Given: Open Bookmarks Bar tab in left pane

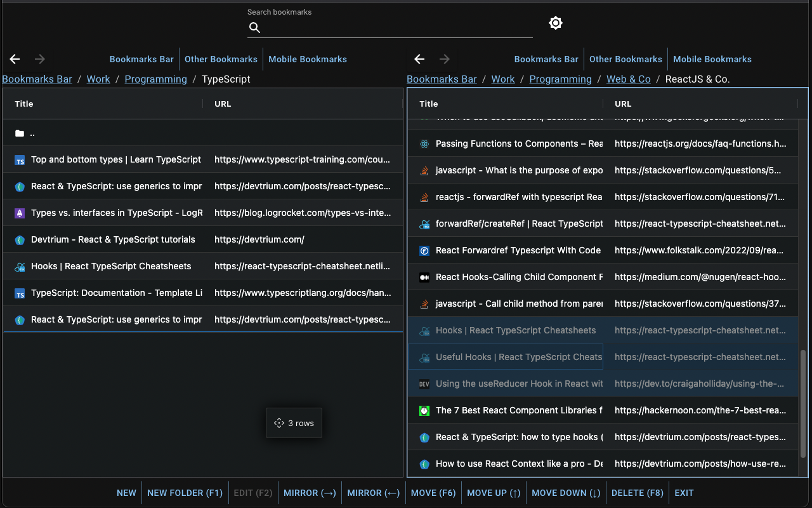Looking at the screenshot, I should [141, 59].
